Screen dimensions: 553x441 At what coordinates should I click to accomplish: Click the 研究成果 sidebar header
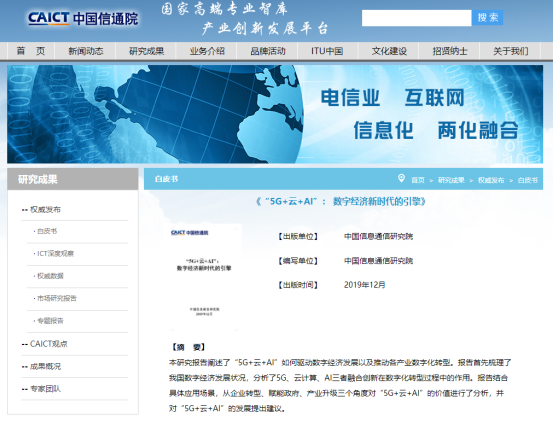tap(73, 179)
